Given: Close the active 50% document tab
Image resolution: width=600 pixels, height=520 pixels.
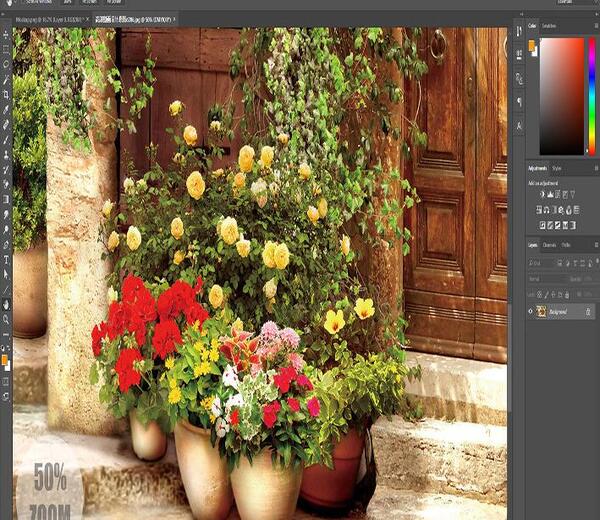Looking at the screenshot, I should click(174, 19).
